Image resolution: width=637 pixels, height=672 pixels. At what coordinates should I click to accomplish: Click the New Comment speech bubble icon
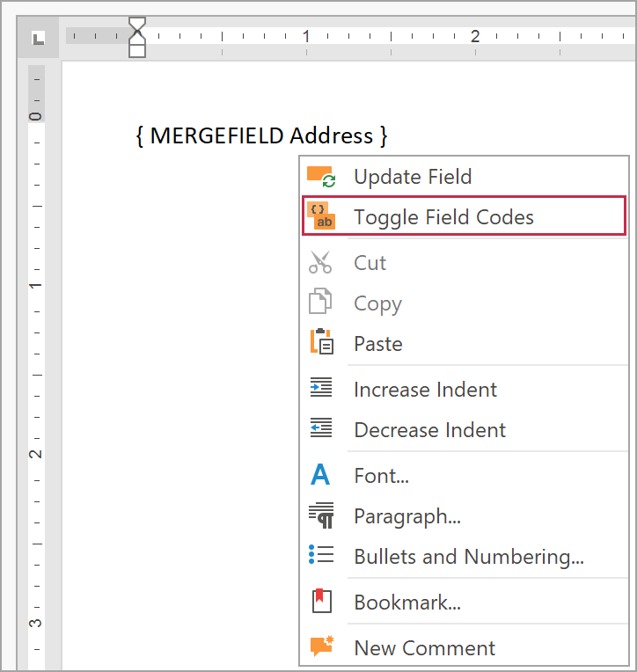[x=321, y=647]
